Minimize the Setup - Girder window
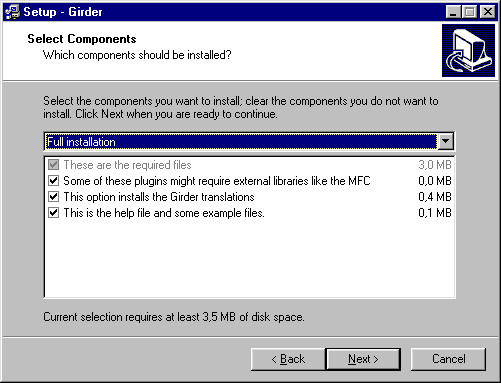The image size is (501, 383). (x=453, y=12)
